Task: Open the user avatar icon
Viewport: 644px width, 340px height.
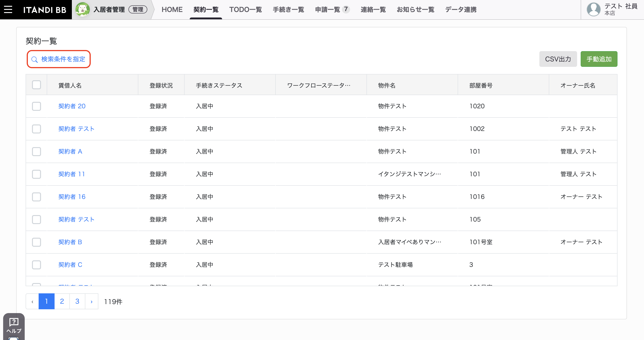Action: (593, 9)
